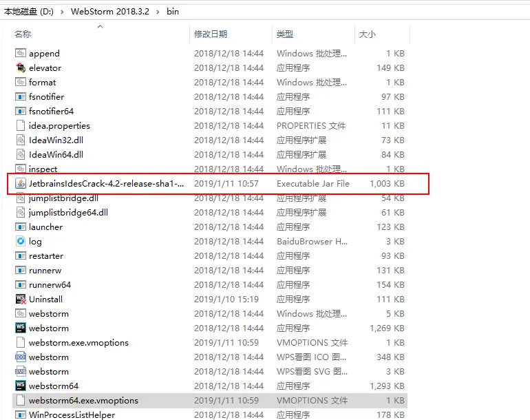Select the webstorm64 WS application icon
This screenshot has width=530, height=420.
coord(21,386)
